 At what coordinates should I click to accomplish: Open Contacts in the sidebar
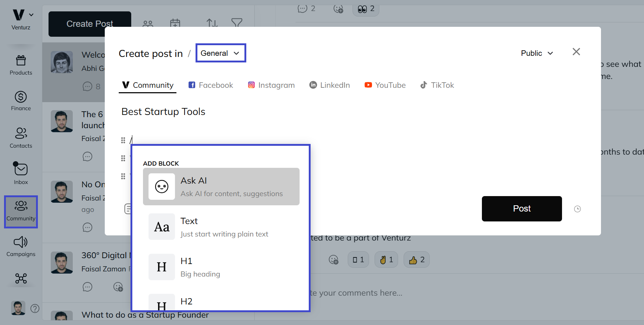point(21,138)
